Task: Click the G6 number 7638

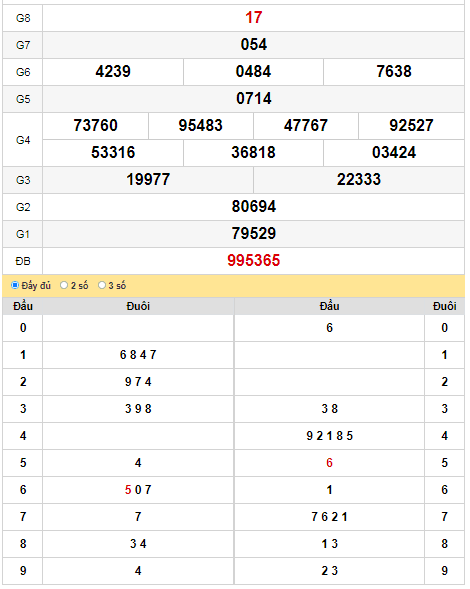Action: [394, 72]
